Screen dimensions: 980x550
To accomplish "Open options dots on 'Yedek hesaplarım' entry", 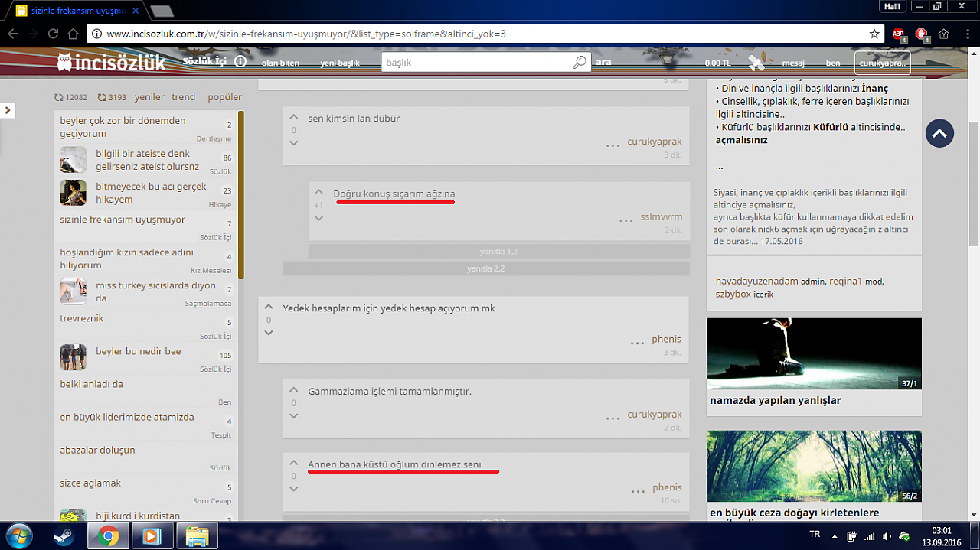I will (x=638, y=343).
